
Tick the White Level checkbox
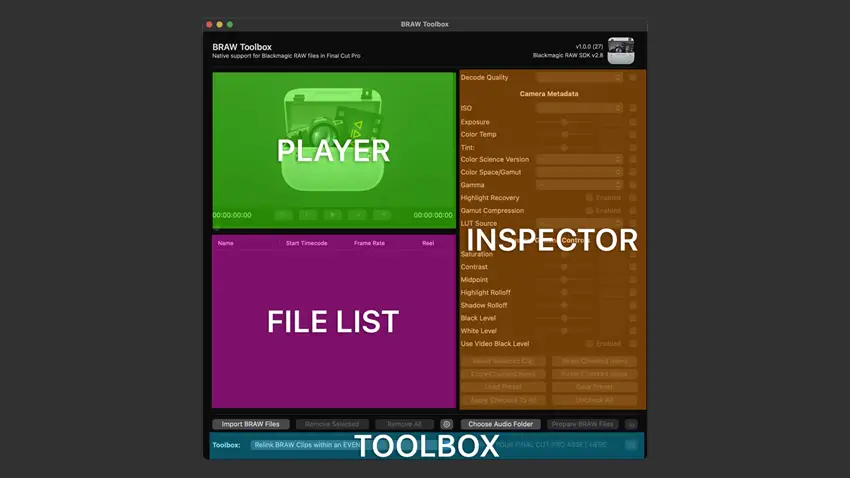click(633, 331)
